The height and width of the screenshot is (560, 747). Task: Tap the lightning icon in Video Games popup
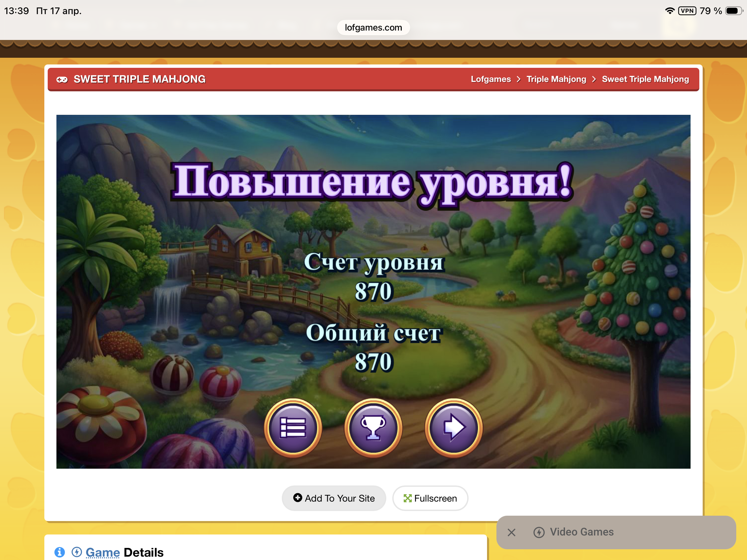pyautogui.click(x=539, y=532)
